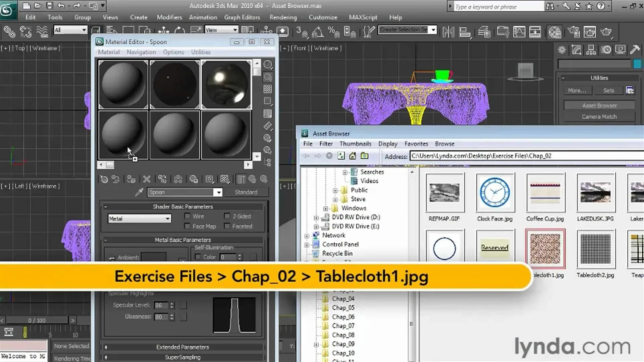The height and width of the screenshot is (362, 644).
Task: Expand the Public folder in Asset Browser tree
Action: [335, 190]
